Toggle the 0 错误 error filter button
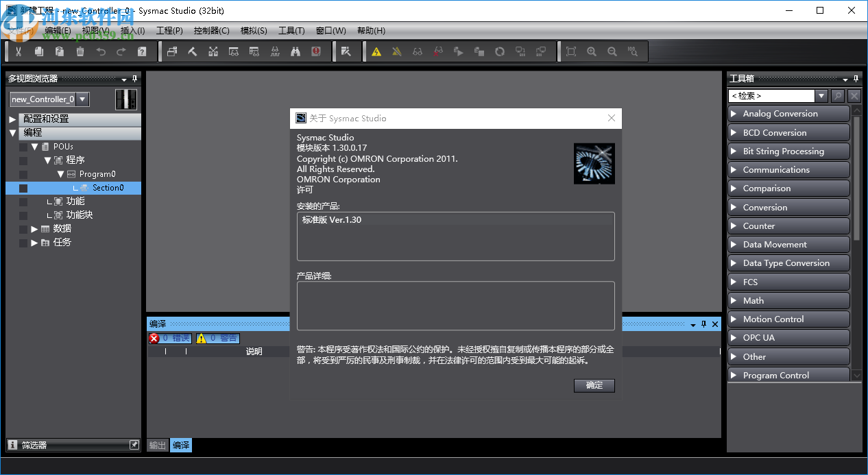This screenshot has width=868, height=475. (169, 338)
